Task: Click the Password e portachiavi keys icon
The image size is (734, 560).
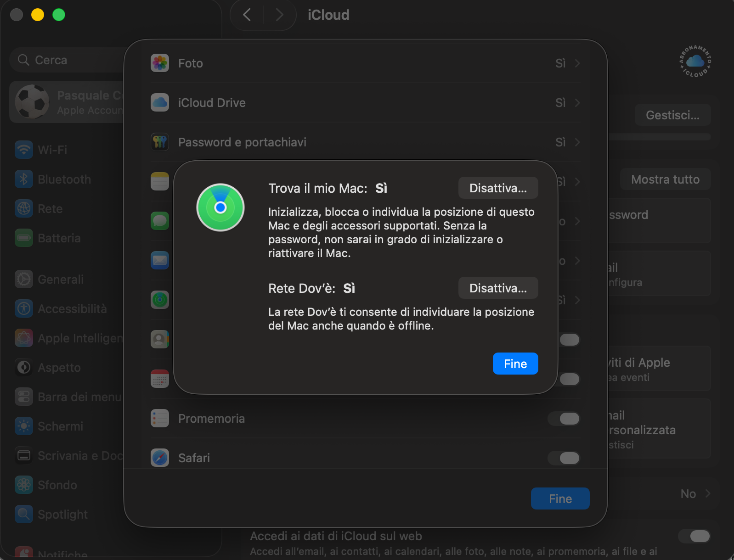Action: (x=160, y=142)
